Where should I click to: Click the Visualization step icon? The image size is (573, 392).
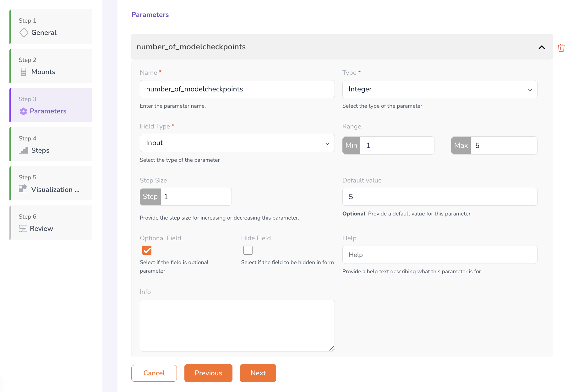click(x=23, y=189)
